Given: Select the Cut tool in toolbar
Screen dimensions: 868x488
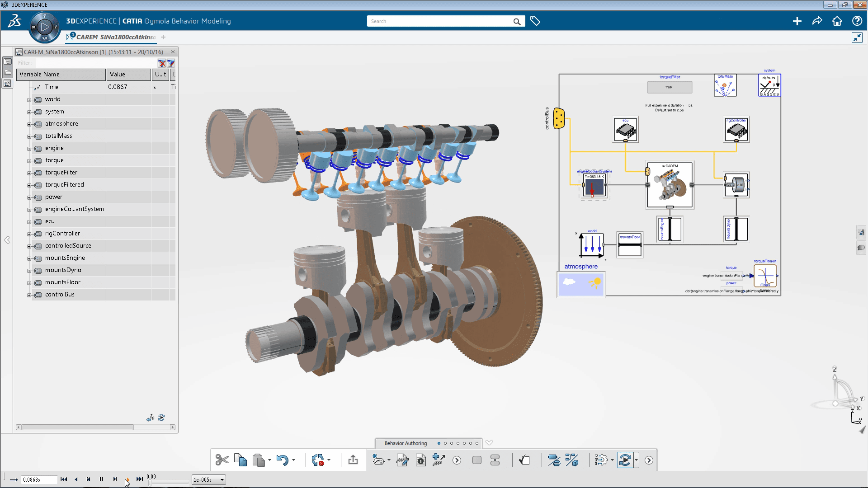Looking at the screenshot, I should [221, 460].
